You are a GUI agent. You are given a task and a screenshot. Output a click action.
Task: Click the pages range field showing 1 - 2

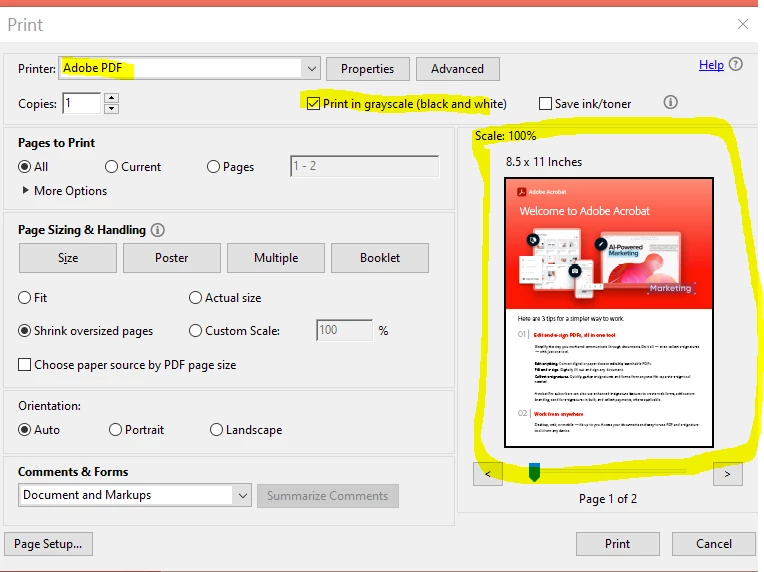[364, 166]
